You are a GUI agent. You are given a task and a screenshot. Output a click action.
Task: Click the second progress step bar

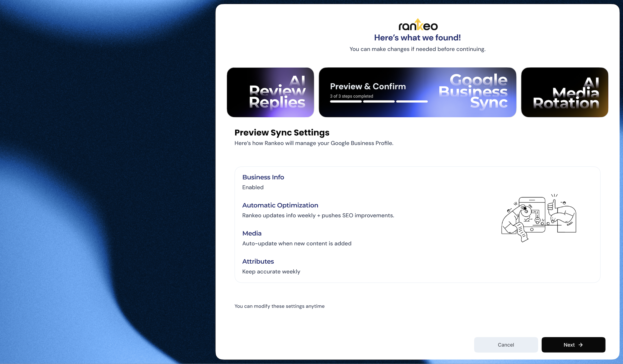point(379,102)
